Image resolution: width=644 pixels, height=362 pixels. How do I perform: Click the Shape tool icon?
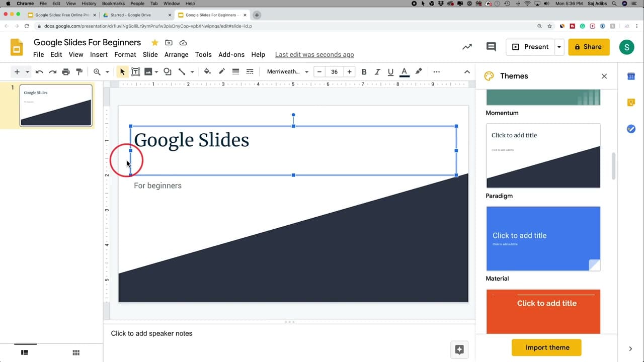(x=168, y=72)
